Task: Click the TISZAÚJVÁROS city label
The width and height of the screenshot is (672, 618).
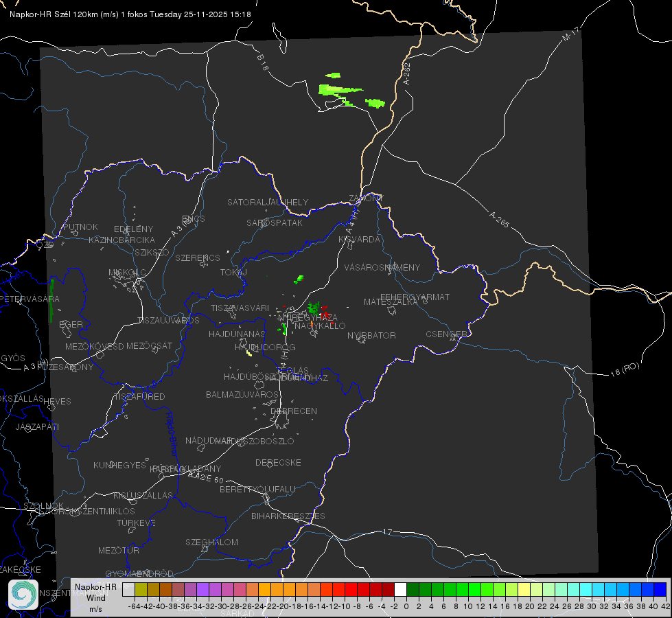Action: tap(168, 321)
